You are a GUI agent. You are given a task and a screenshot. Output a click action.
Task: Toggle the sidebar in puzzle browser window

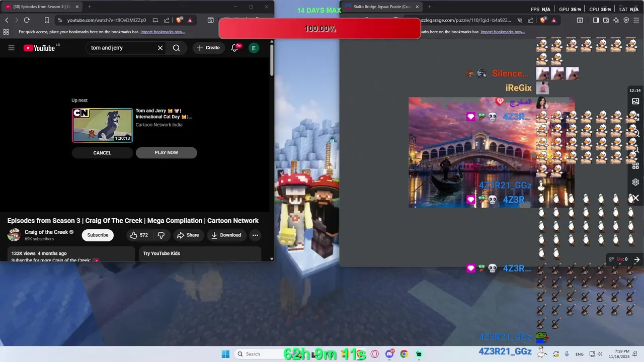pyautogui.click(x=596, y=20)
